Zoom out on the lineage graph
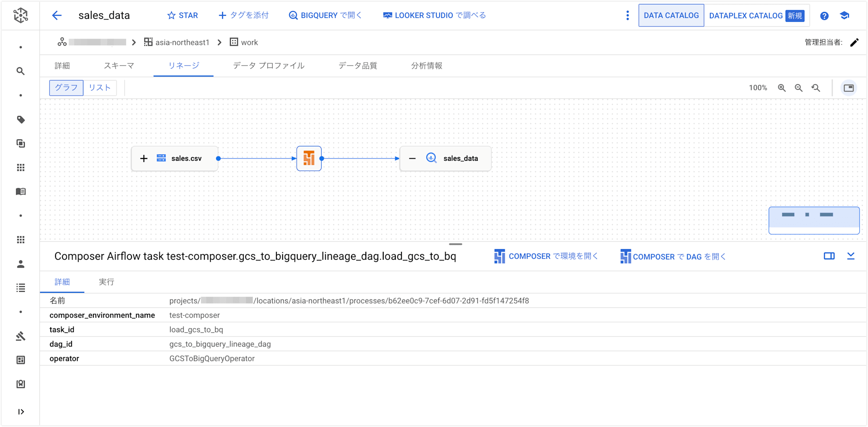The width and height of the screenshot is (868, 427). (799, 88)
